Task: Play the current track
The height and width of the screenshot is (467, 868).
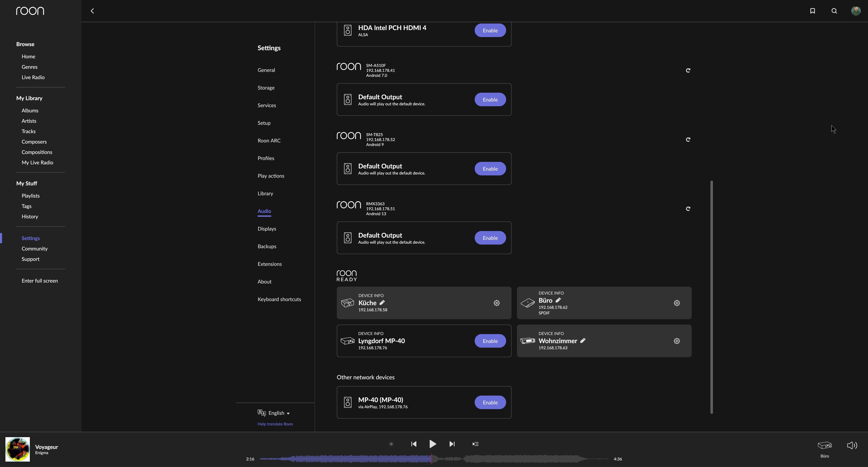Action: tap(433, 444)
